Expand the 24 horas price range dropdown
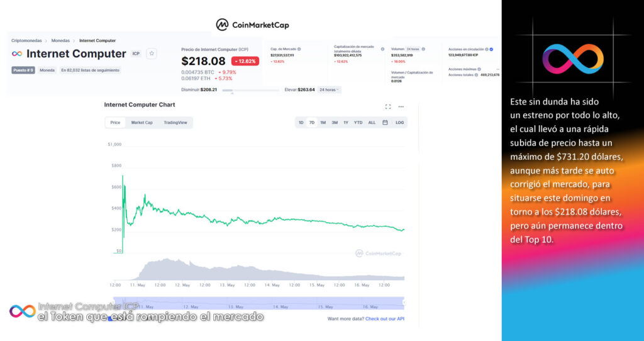The height and width of the screenshot is (341, 644). (330, 90)
